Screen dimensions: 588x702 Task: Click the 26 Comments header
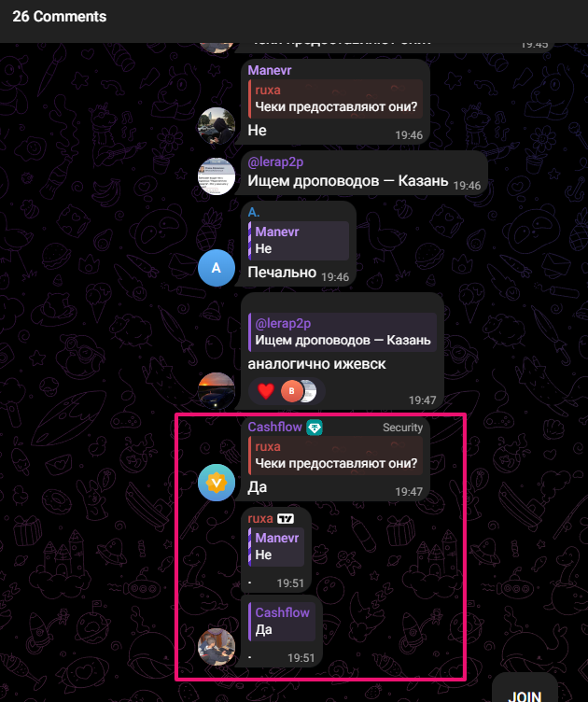tap(60, 17)
